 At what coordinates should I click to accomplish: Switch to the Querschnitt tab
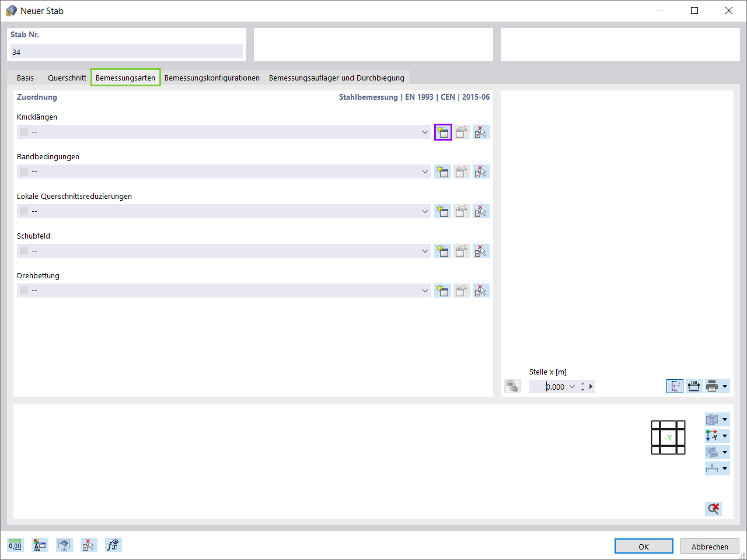coord(67,78)
